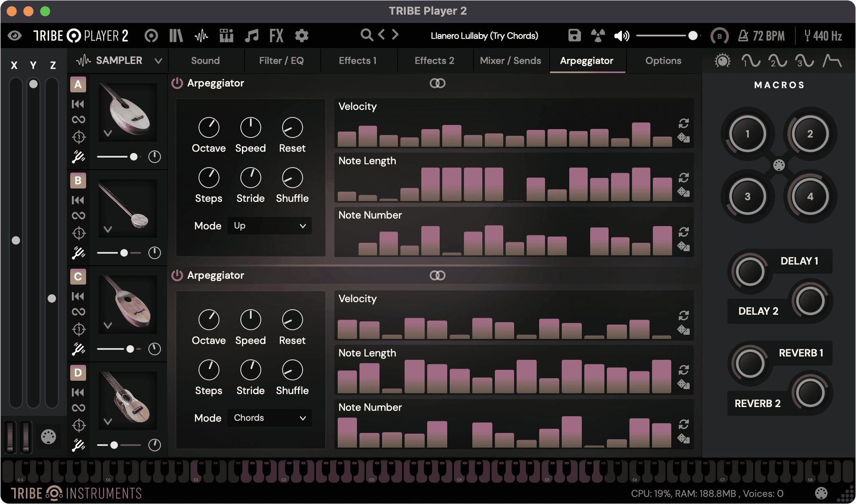Switch to the Effects 1 tab
856x504 pixels.
(358, 61)
